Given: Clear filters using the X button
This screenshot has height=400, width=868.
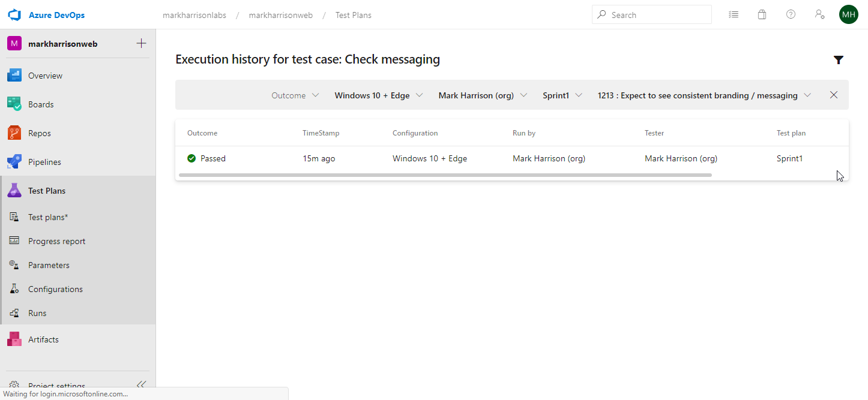Looking at the screenshot, I should pyautogui.click(x=833, y=95).
